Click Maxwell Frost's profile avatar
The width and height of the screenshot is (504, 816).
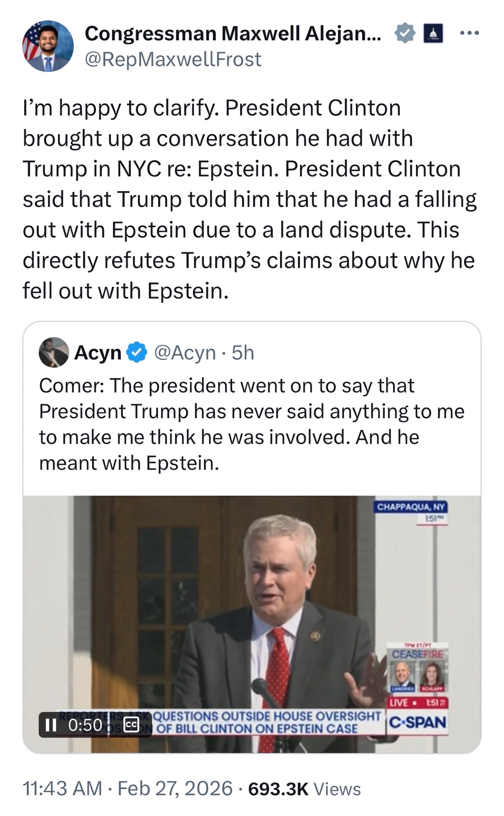tap(48, 46)
